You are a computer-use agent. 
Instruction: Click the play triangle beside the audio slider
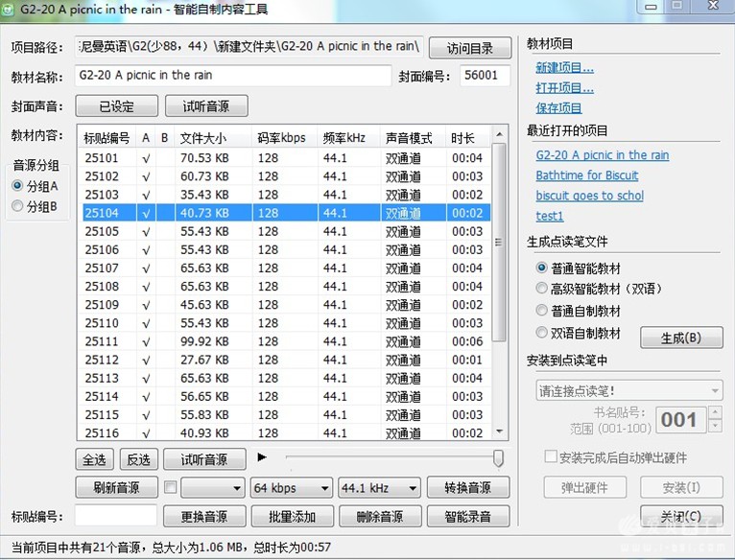coord(263,457)
